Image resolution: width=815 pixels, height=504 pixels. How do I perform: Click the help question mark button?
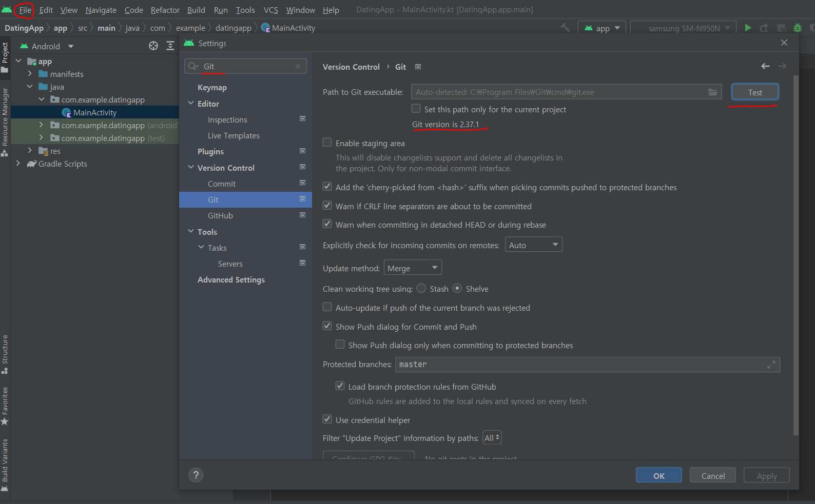point(196,475)
